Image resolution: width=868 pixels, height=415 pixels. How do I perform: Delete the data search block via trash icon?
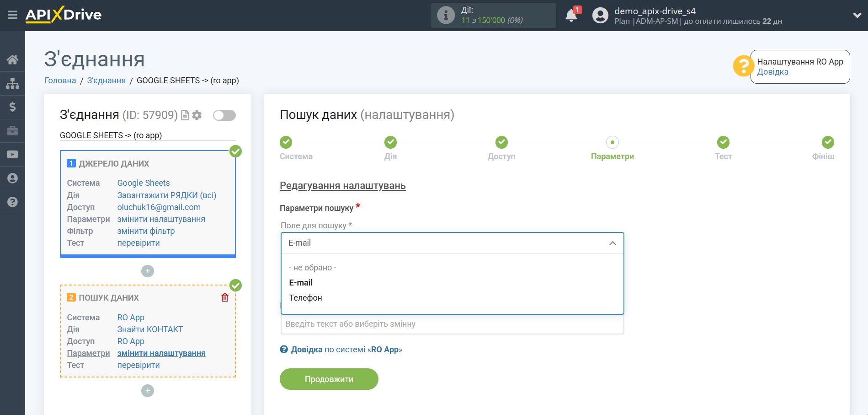point(224,297)
